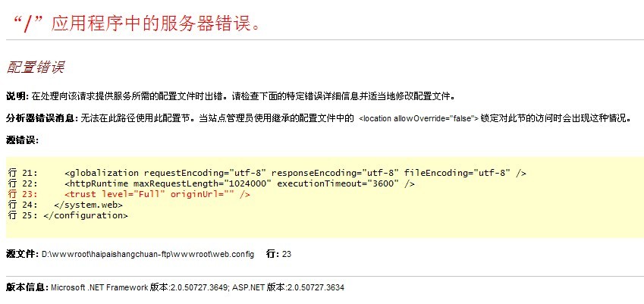The image size is (644, 304).
Task: Click the parser message text 无法在此路径使用此配置节
Action: [x=137, y=118]
